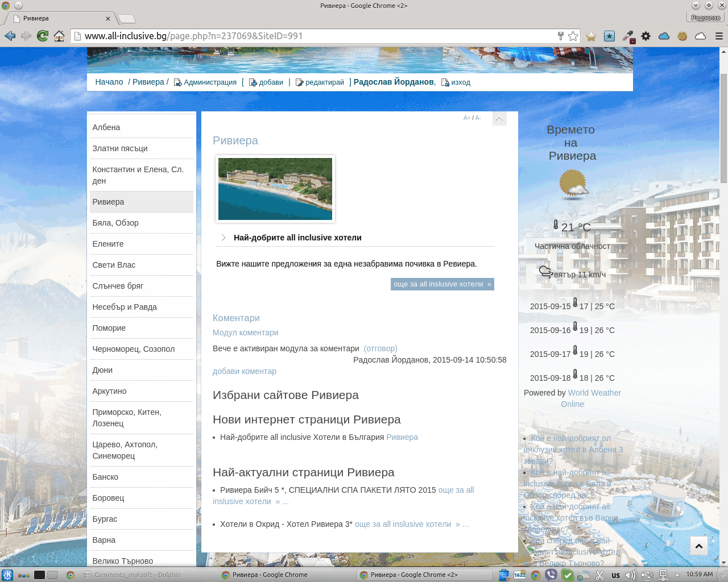Click the добави коментар link
This screenshot has height=582, width=728.
click(245, 371)
